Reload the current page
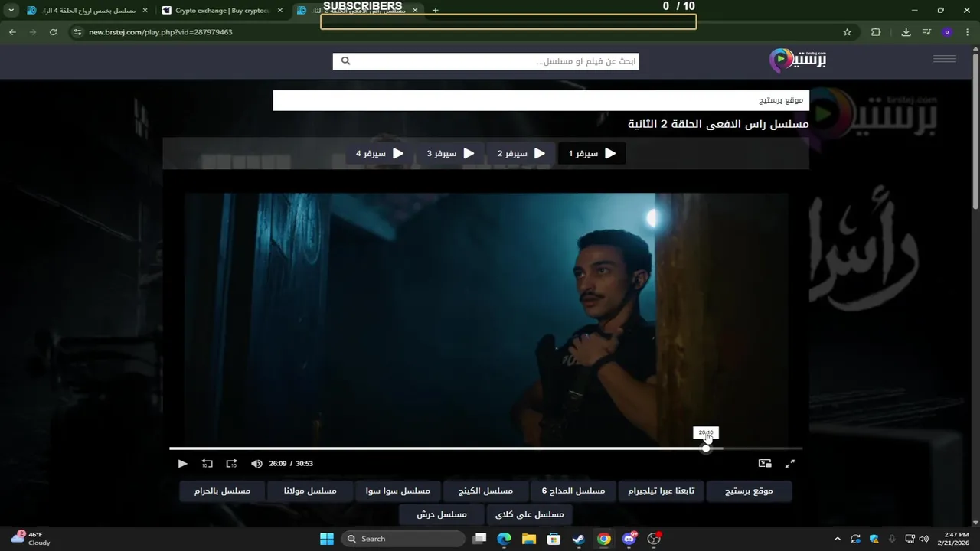Viewport: 980px width, 551px height. pos(53,32)
